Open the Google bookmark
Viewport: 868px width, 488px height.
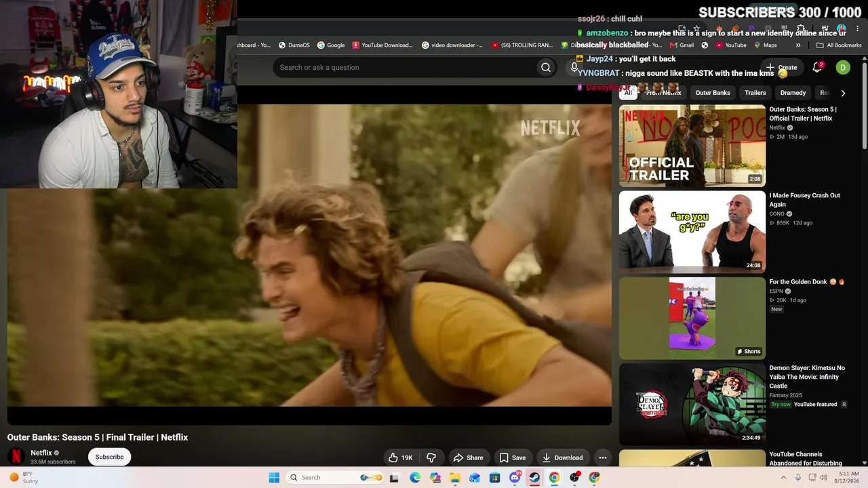[x=331, y=45]
